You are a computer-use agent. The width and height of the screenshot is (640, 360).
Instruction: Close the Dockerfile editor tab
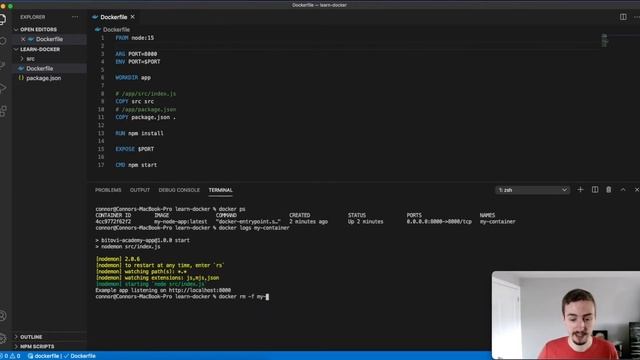[x=133, y=17]
